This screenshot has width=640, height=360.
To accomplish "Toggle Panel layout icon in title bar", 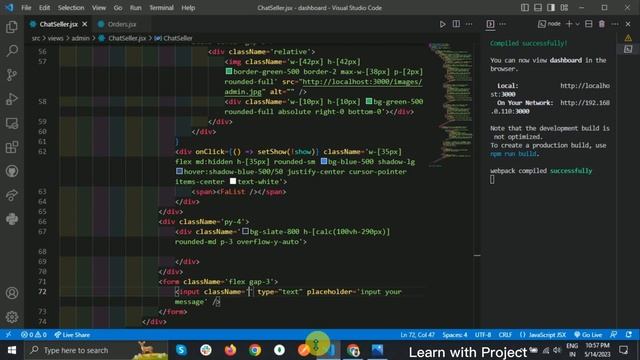I will (538, 8).
